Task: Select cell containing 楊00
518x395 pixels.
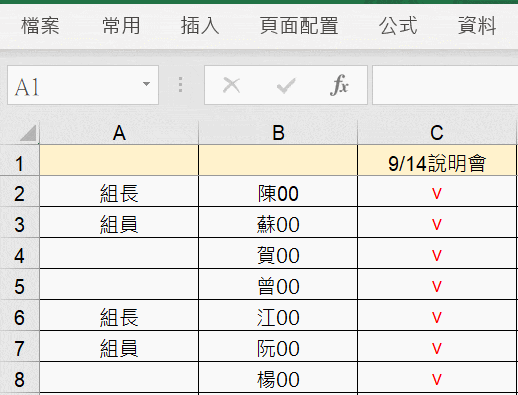Action: 278,377
